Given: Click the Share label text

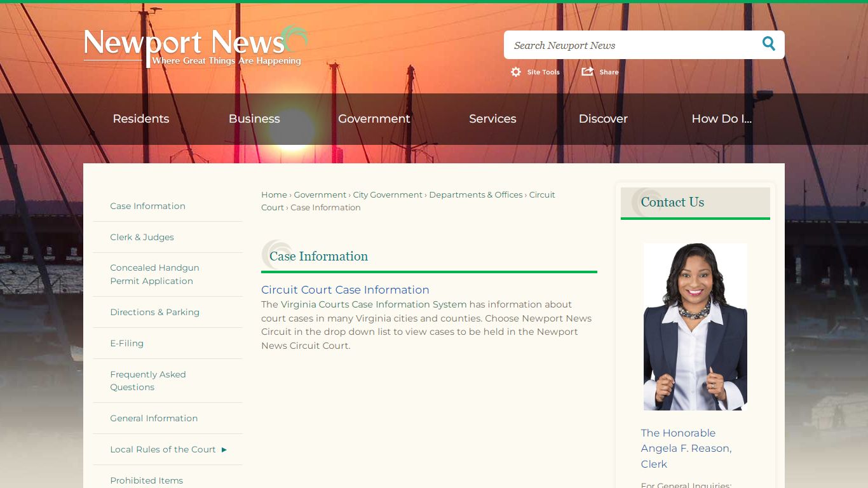Looking at the screenshot, I should (x=609, y=72).
